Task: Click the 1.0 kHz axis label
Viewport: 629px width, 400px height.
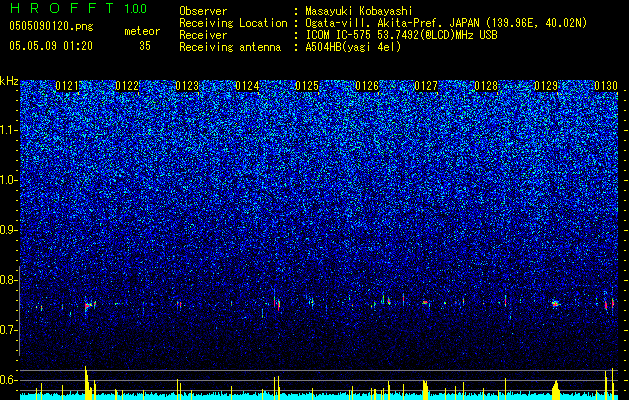Action: tap(9, 180)
